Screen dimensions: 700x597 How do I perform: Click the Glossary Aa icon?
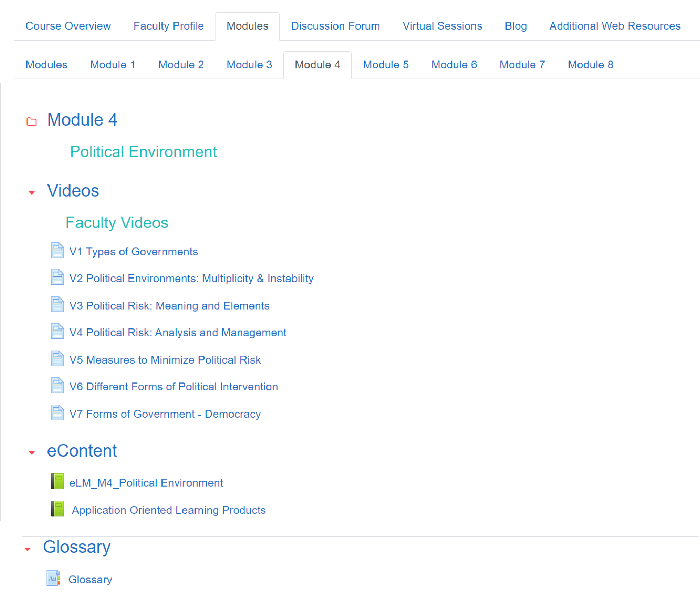click(53, 578)
